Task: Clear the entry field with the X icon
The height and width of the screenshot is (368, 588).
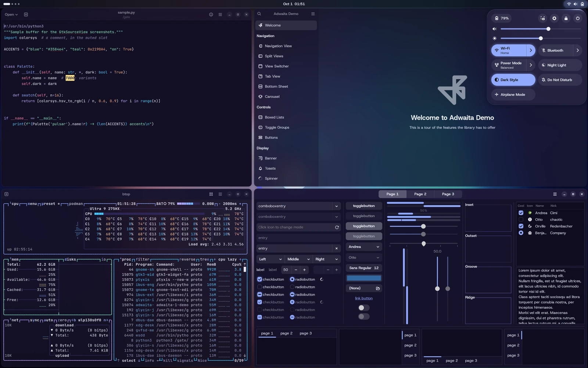Action: 336,248
